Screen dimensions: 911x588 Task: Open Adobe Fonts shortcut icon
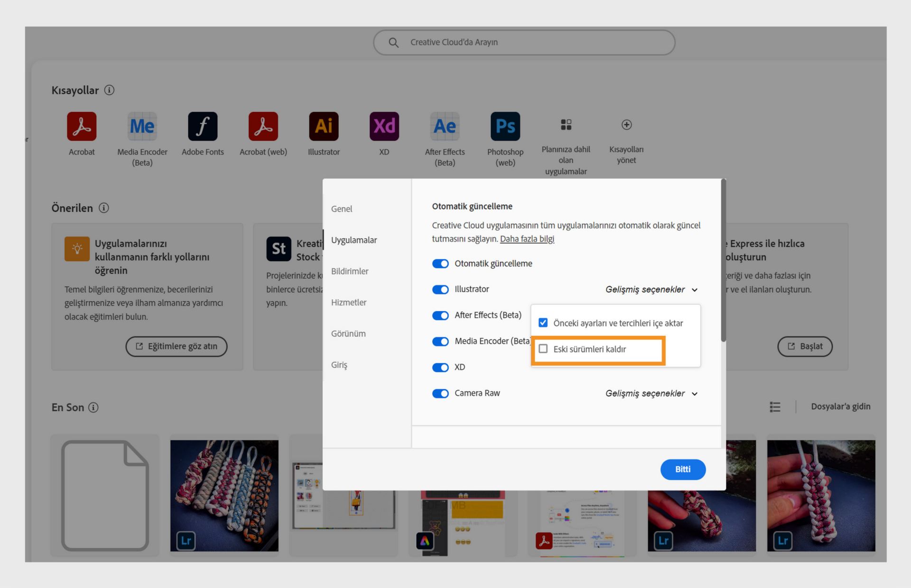203,126
